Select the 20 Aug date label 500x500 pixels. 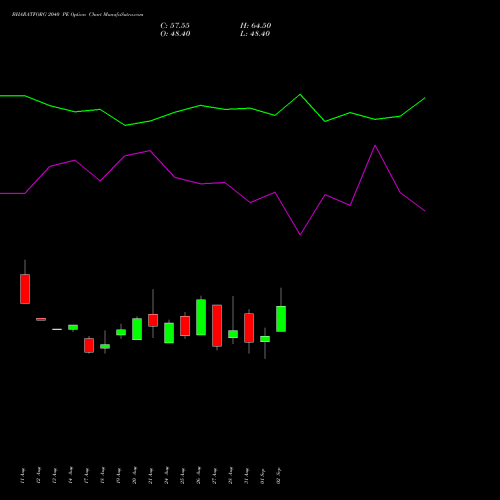coord(134,476)
